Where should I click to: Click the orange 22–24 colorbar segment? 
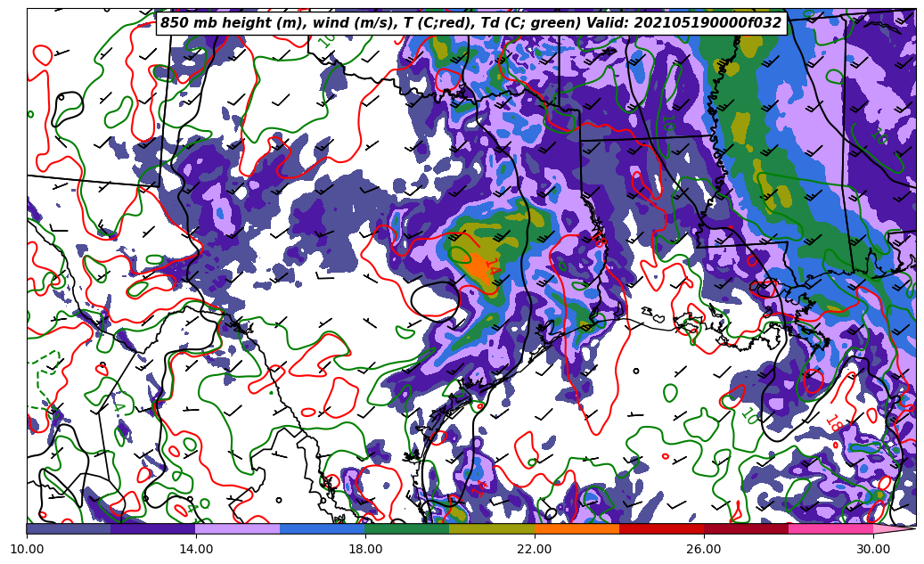coord(576,528)
